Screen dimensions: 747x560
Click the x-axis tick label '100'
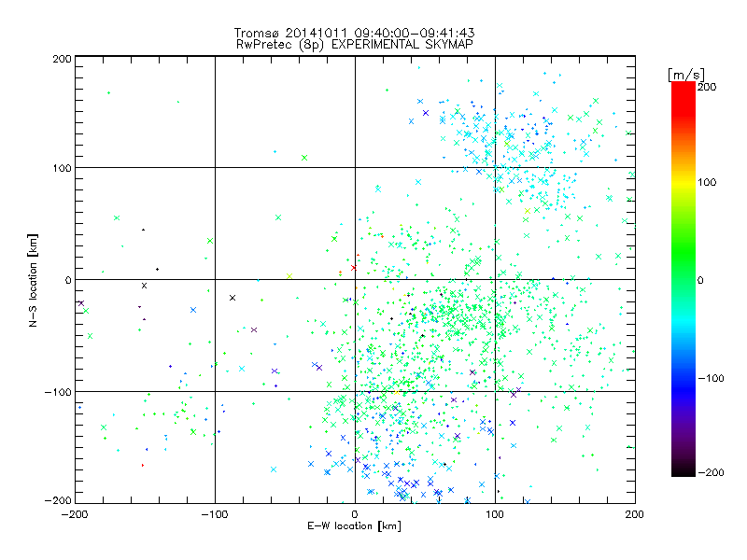click(495, 514)
